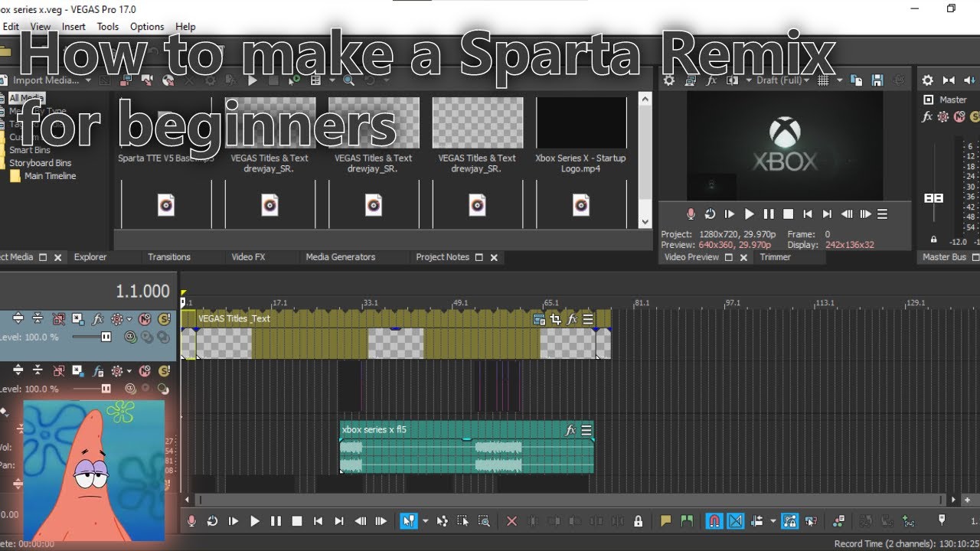Image resolution: width=980 pixels, height=551 pixels.
Task: Open the Options menu
Action: point(147,26)
